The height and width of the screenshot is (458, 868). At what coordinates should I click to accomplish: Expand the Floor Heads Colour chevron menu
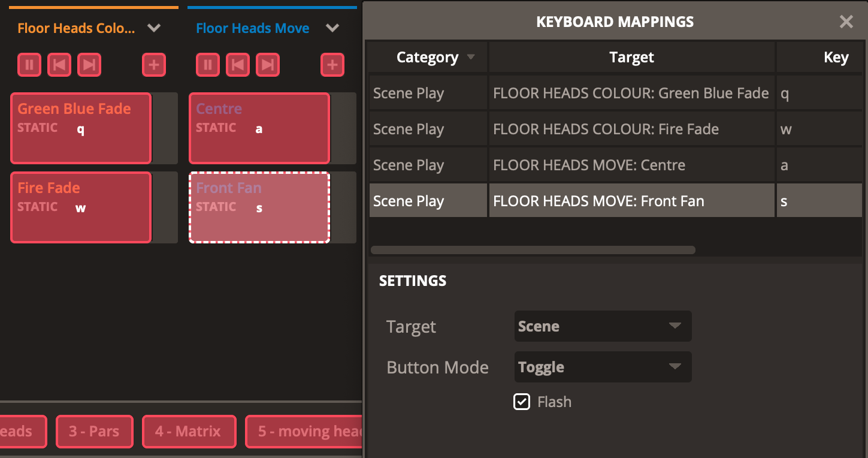154,28
